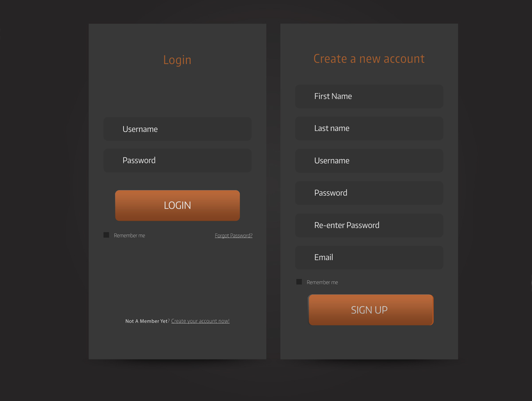Select the Last name input field
Viewport: 532px width, 401px height.
click(x=369, y=128)
